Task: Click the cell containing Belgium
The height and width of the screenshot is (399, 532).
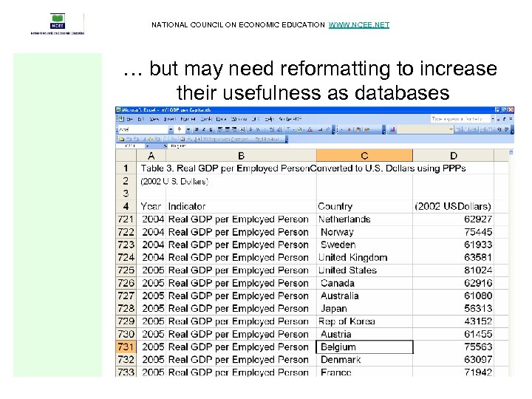Action: click(x=364, y=347)
